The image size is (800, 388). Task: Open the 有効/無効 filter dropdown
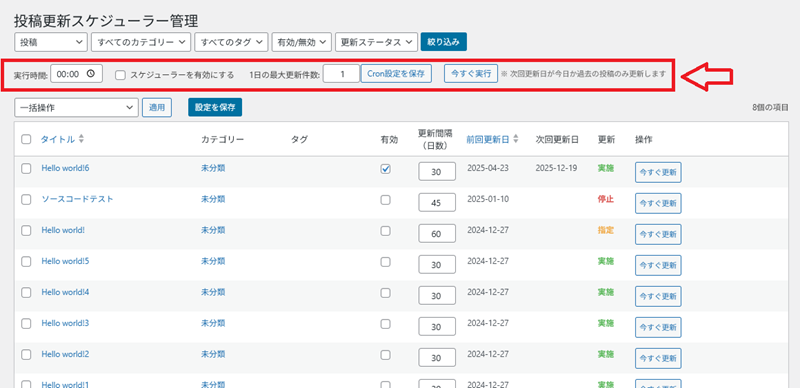[302, 42]
